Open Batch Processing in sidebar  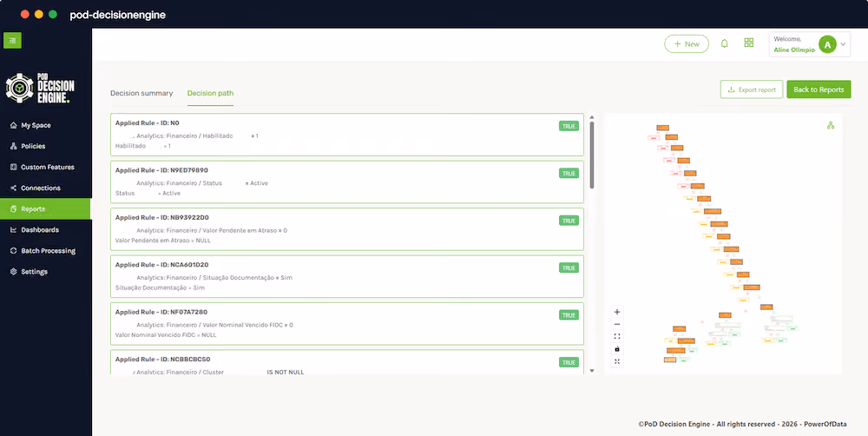click(46, 250)
